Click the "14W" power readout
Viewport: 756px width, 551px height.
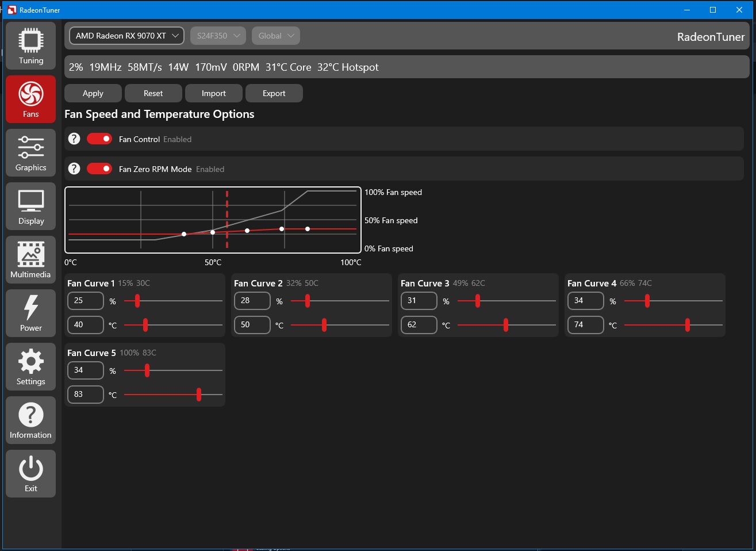pyautogui.click(x=178, y=67)
